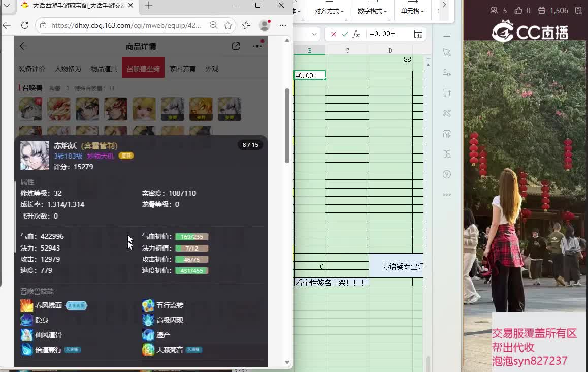Click the browser page vertical scrollbar
588x372 pixels.
[x=287, y=126]
